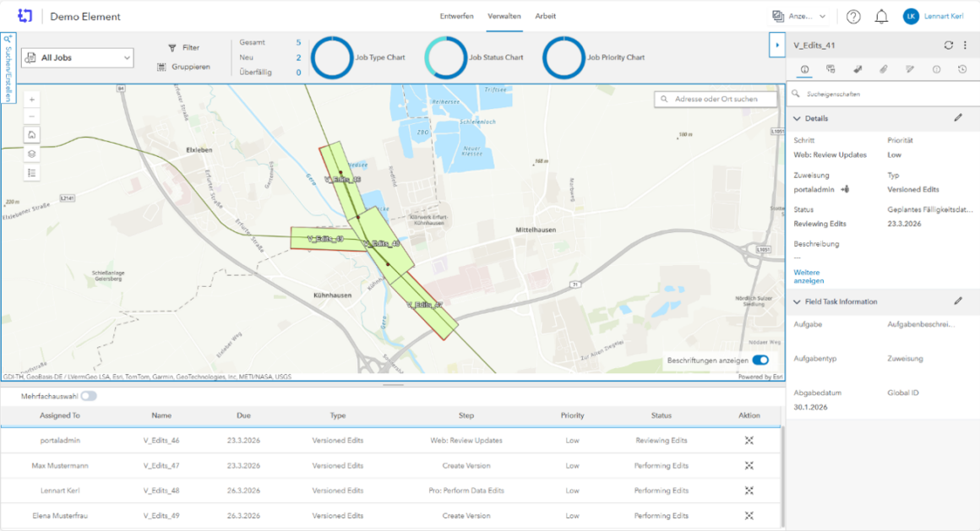The image size is (980, 531).
Task: Zoom in on the map
Action: [x=32, y=100]
